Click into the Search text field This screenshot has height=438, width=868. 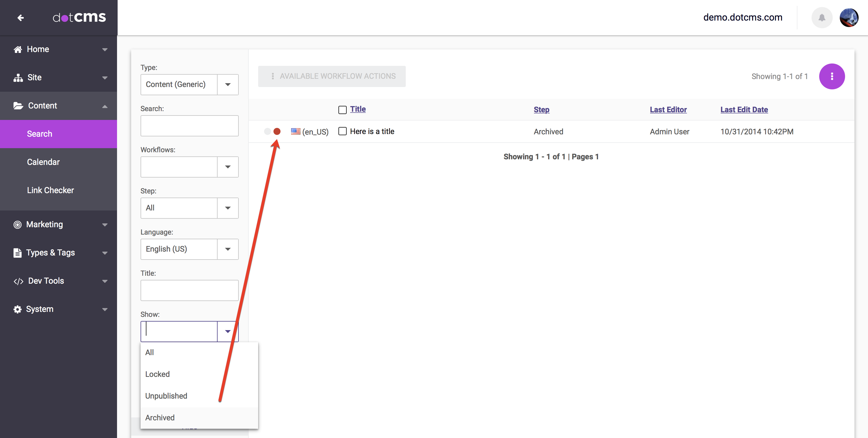(x=189, y=126)
